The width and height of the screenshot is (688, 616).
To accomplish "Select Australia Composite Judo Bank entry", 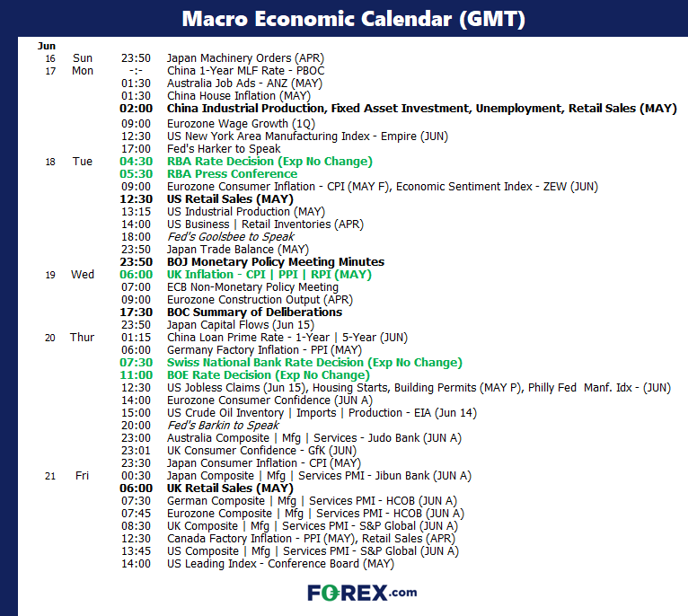I will click(x=314, y=438).
